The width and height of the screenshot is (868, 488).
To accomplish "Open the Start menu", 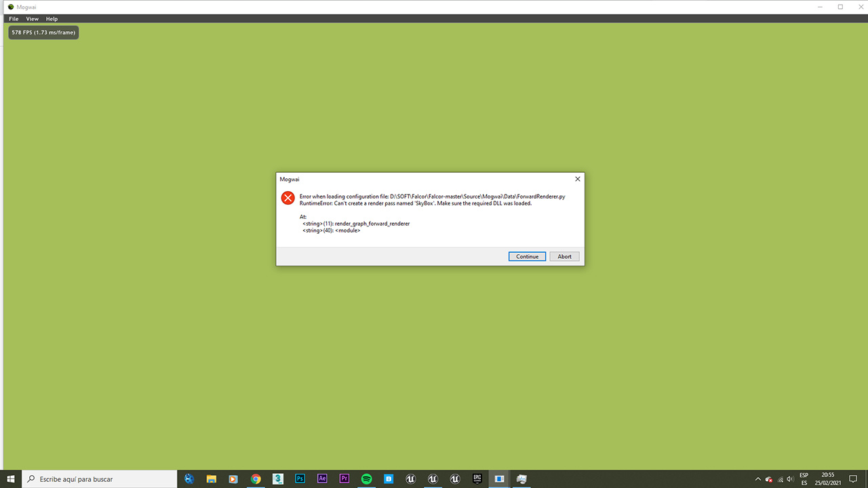I will coord(10,479).
